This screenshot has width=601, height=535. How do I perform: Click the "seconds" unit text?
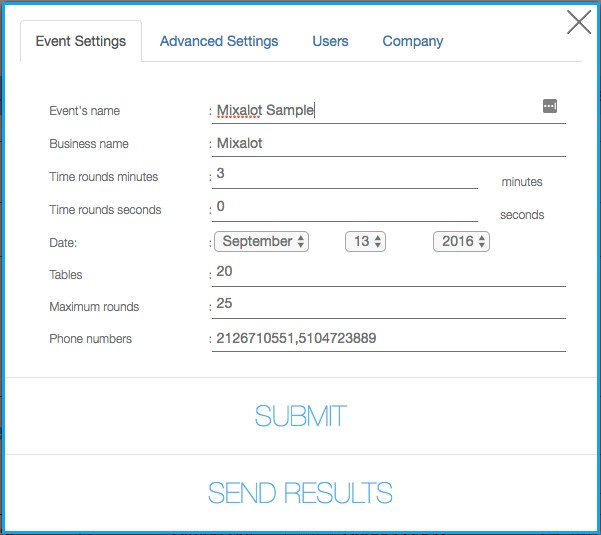click(x=522, y=215)
